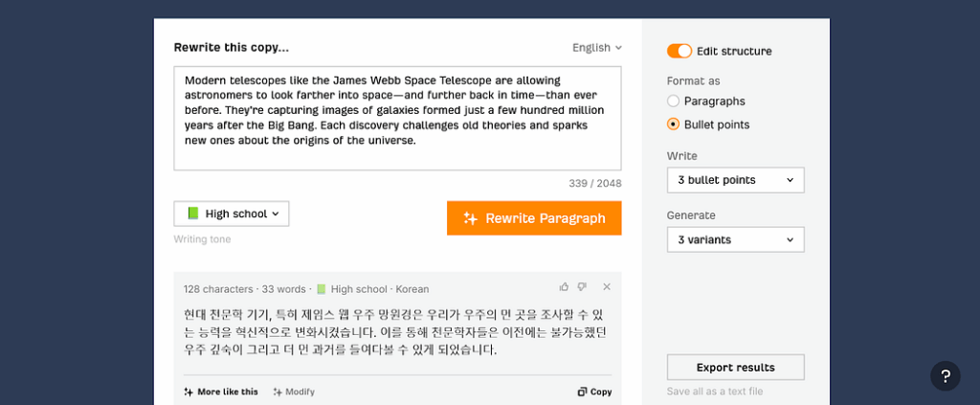Dismiss the Korean result with X icon
The height and width of the screenshot is (405, 980).
[x=606, y=287]
